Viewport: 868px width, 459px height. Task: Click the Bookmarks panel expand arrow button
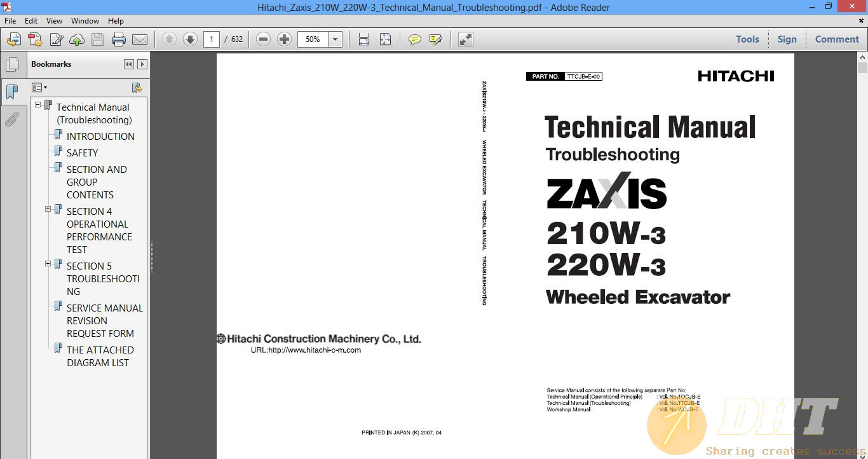click(x=142, y=64)
